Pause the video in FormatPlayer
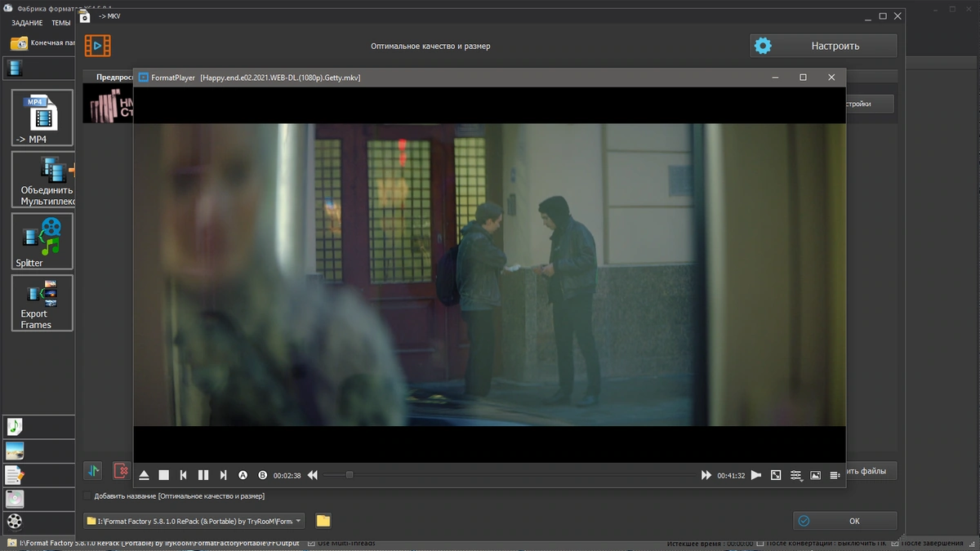 203,475
